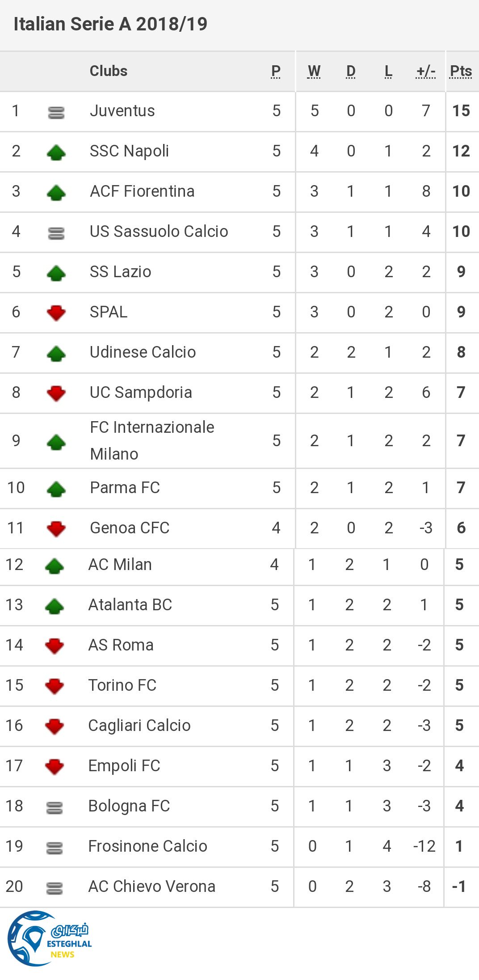The width and height of the screenshot is (479, 980).
Task: Click the W column header
Action: 314,71
